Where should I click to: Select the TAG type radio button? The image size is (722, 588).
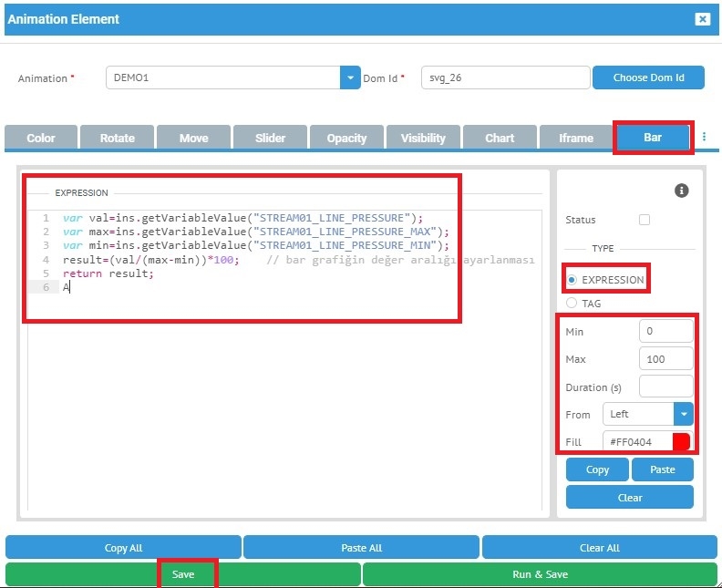[x=572, y=304]
